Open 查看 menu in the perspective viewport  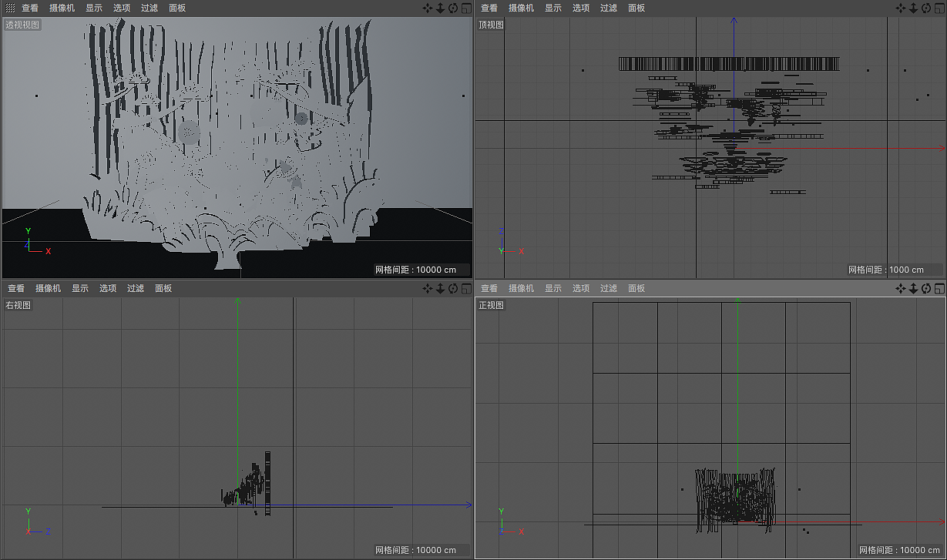click(x=30, y=8)
